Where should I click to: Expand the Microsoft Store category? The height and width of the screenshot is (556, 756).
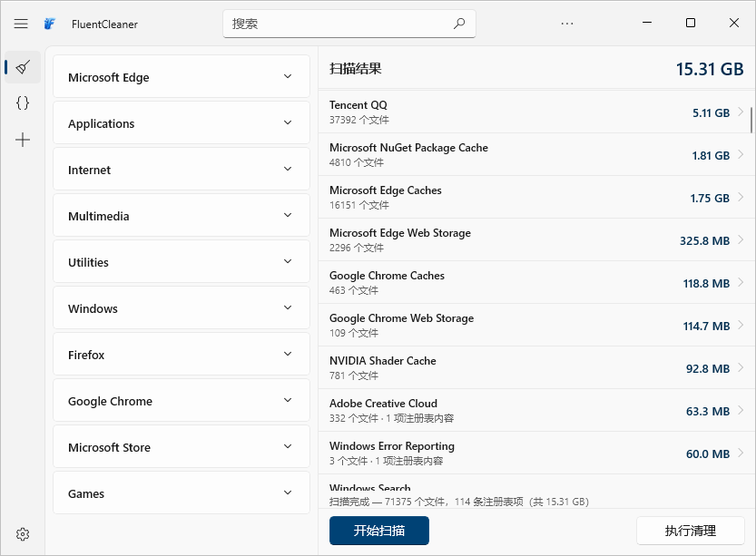point(182,446)
